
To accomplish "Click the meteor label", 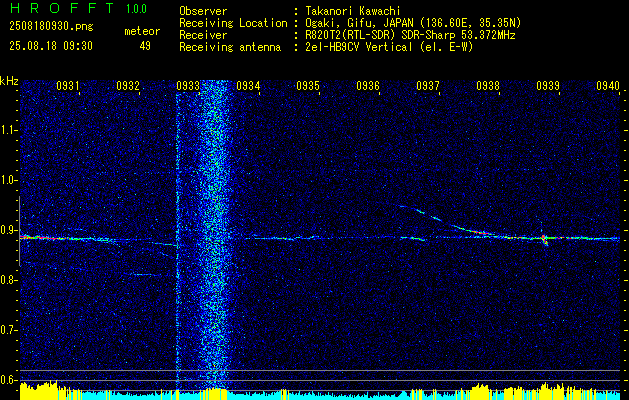I will pos(142,31).
